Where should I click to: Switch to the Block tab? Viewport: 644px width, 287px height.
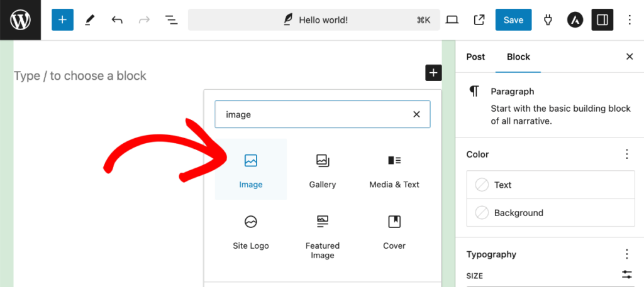[518, 57]
